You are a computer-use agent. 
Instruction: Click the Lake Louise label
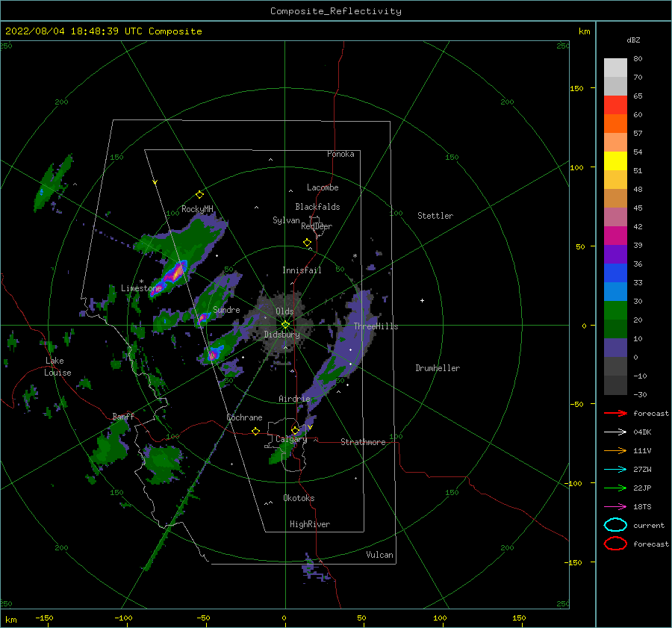click(57, 367)
